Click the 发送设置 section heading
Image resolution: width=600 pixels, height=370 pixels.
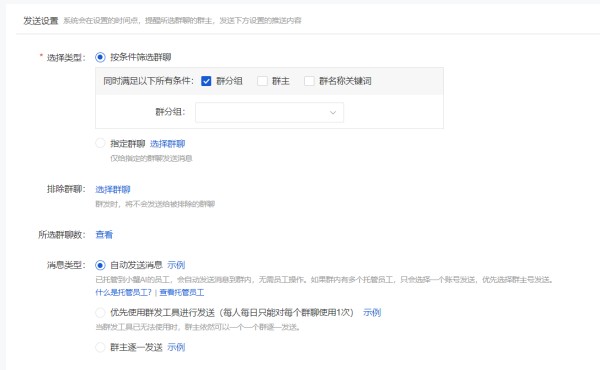tap(41, 21)
